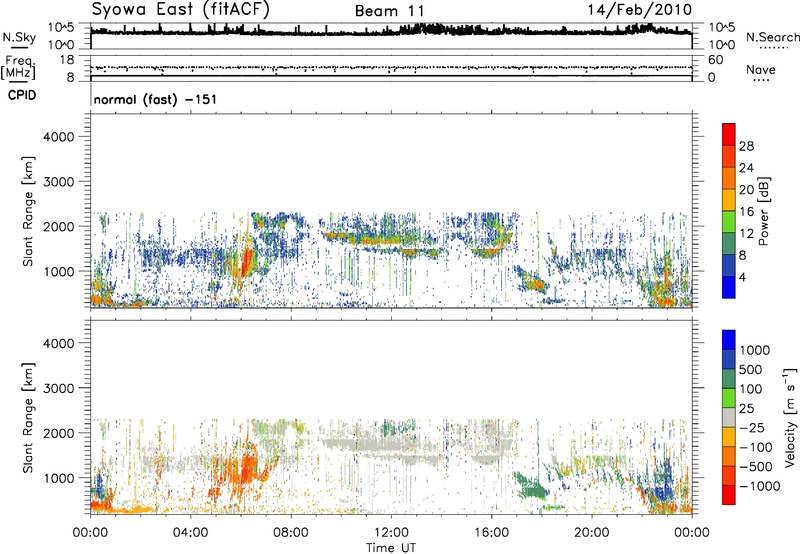The image size is (800, 554).
Task: Click the "20" label on the power colorbar
Action: (746, 190)
